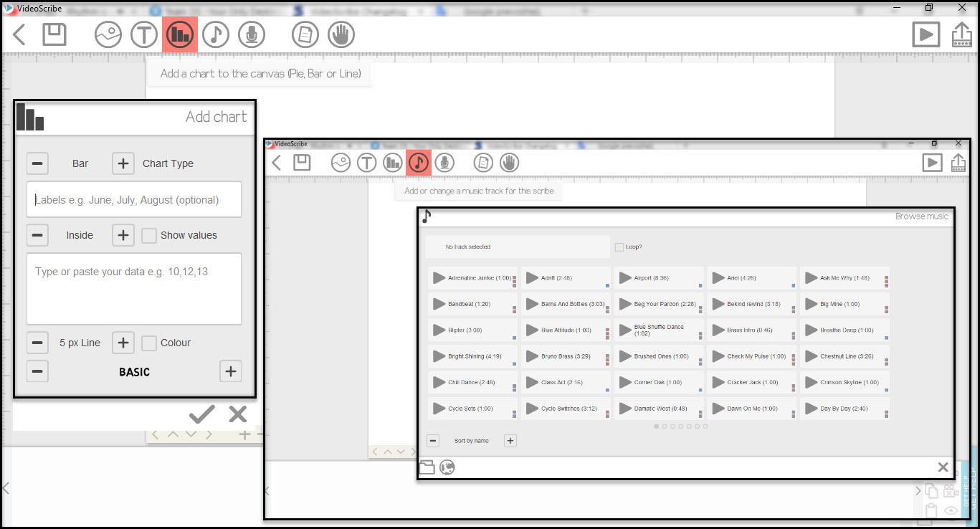Click the save icon in the music window toolbar
The width and height of the screenshot is (980, 529).
tap(302, 163)
